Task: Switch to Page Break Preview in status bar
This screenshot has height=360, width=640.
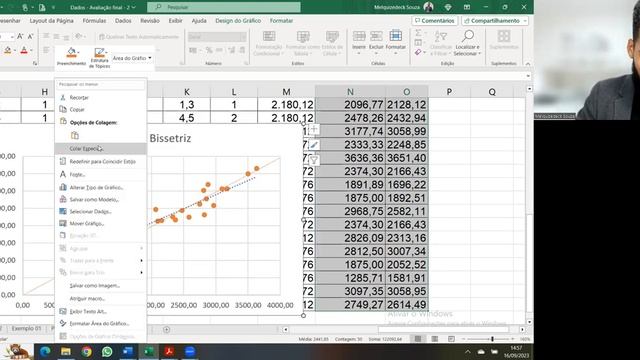Action: (451, 339)
